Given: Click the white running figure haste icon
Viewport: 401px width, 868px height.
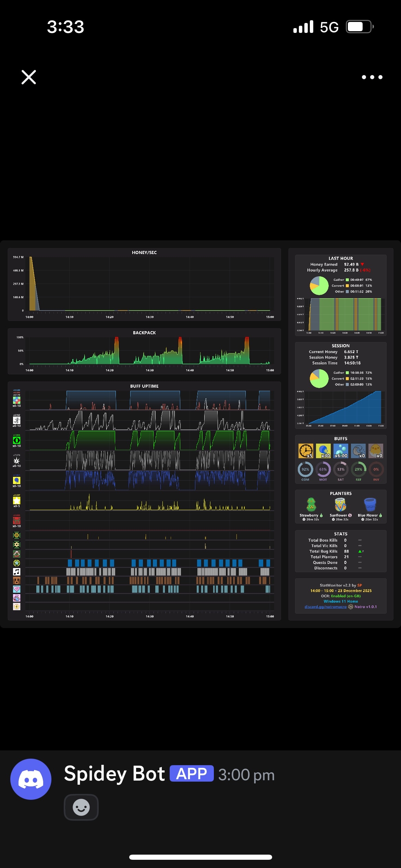Looking at the screenshot, I should [16, 420].
